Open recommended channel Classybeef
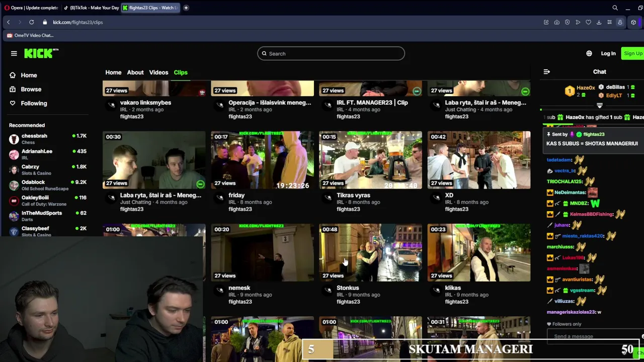Screen dimensions: 644x362 [48, 231]
